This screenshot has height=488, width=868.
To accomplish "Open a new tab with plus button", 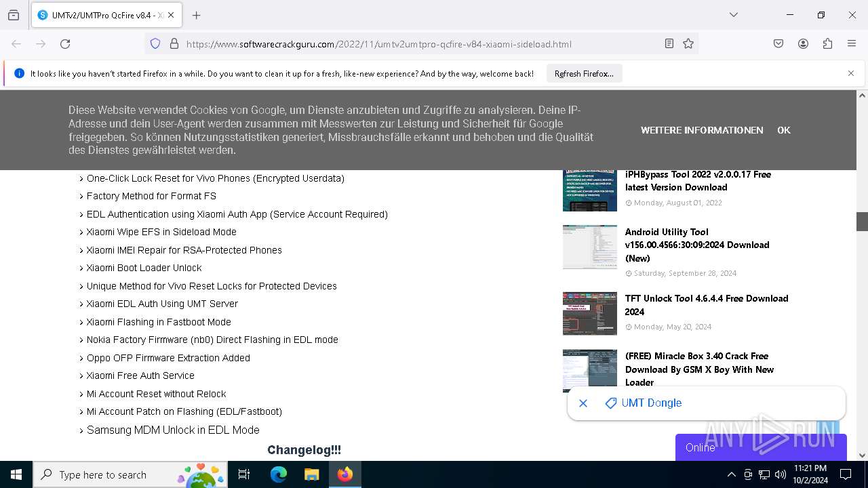I will [196, 15].
